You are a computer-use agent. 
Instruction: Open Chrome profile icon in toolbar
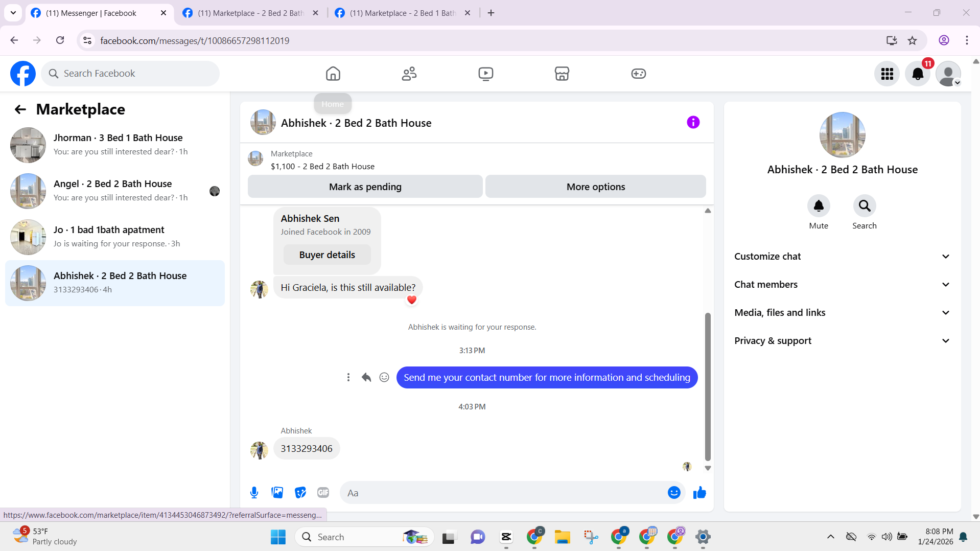click(x=944, y=40)
